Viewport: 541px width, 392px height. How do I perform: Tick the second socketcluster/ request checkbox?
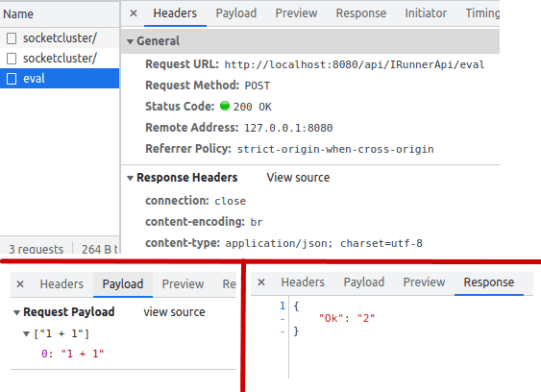pos(12,59)
